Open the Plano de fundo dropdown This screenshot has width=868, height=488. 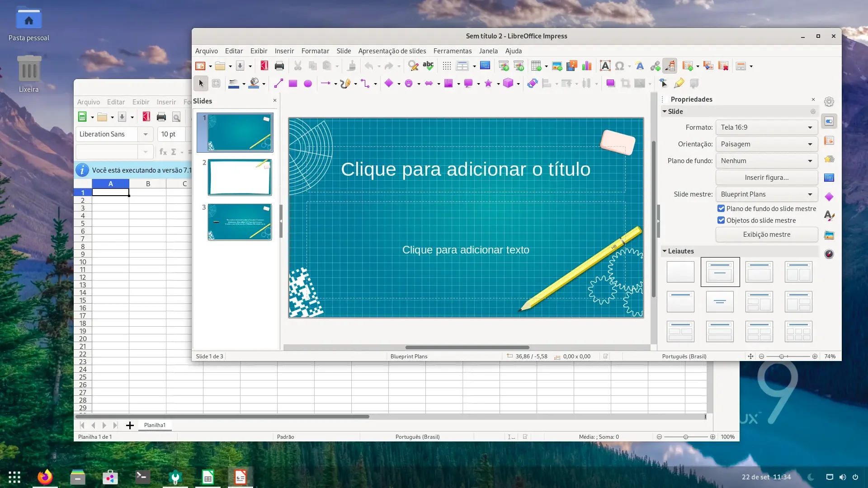(x=767, y=161)
